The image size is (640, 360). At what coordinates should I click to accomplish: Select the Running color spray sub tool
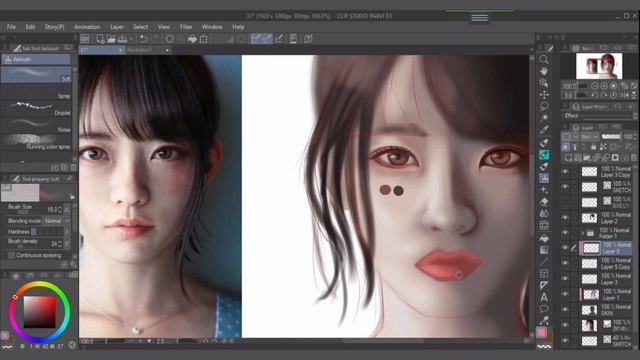(x=36, y=142)
